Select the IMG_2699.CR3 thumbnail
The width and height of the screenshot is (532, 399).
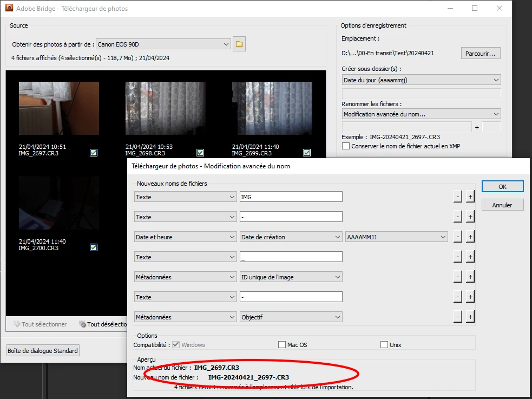[x=272, y=108]
